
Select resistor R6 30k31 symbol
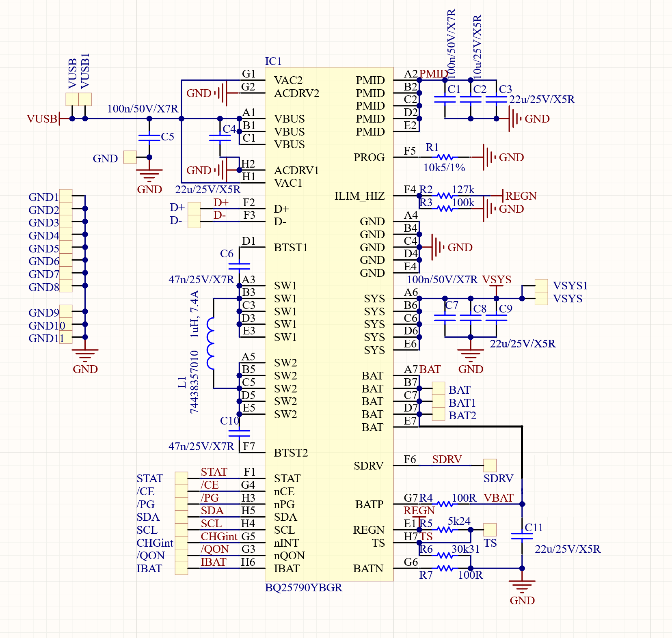coord(445,555)
